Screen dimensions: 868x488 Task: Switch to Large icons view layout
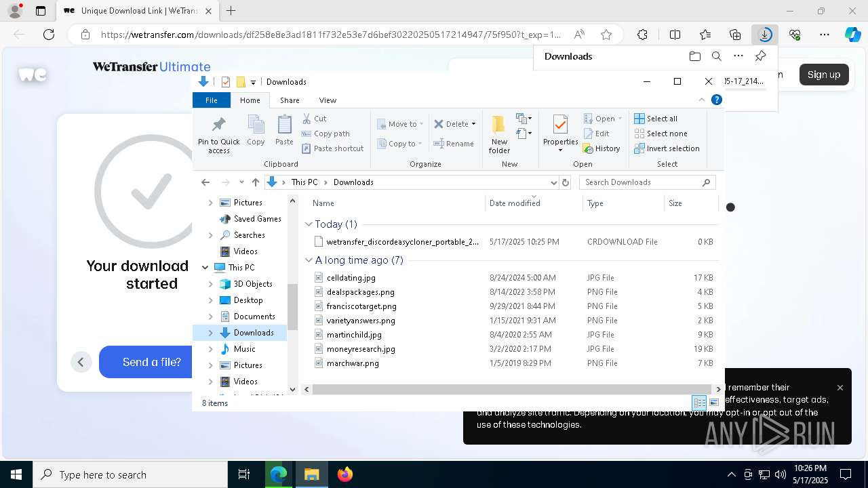pos(713,403)
